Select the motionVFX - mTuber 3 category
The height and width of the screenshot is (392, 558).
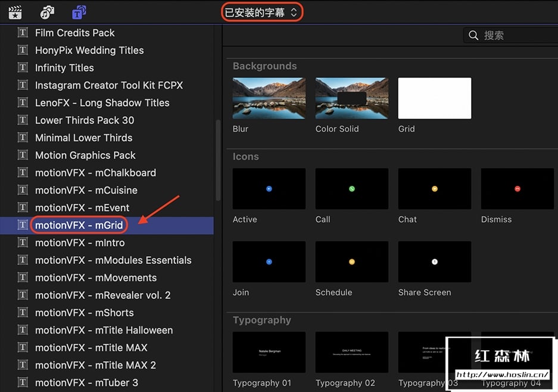click(x=107, y=382)
